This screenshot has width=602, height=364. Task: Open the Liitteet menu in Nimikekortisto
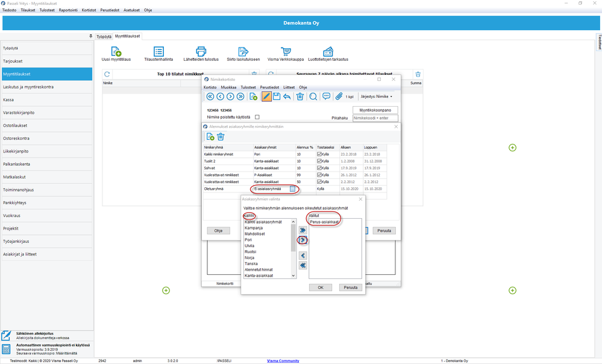pyautogui.click(x=289, y=87)
